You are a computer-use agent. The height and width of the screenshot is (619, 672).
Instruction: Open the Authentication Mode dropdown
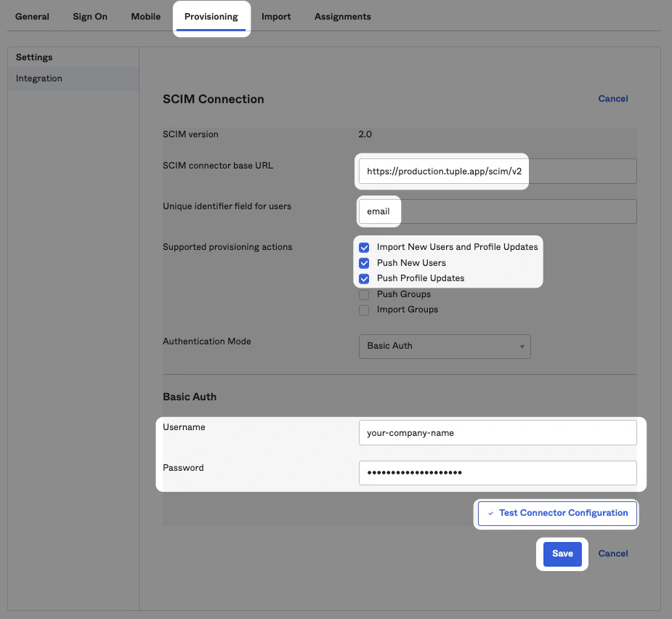(444, 346)
